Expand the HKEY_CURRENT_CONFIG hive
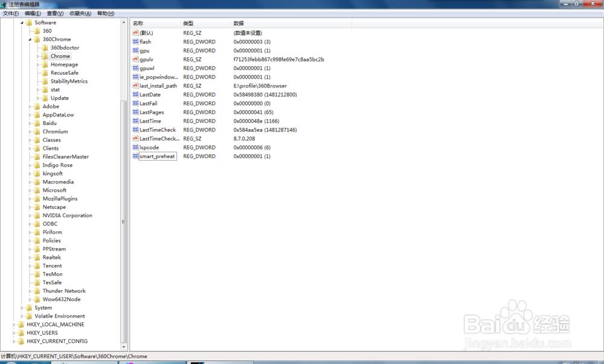Screen dimensions: 604x364 [14, 341]
